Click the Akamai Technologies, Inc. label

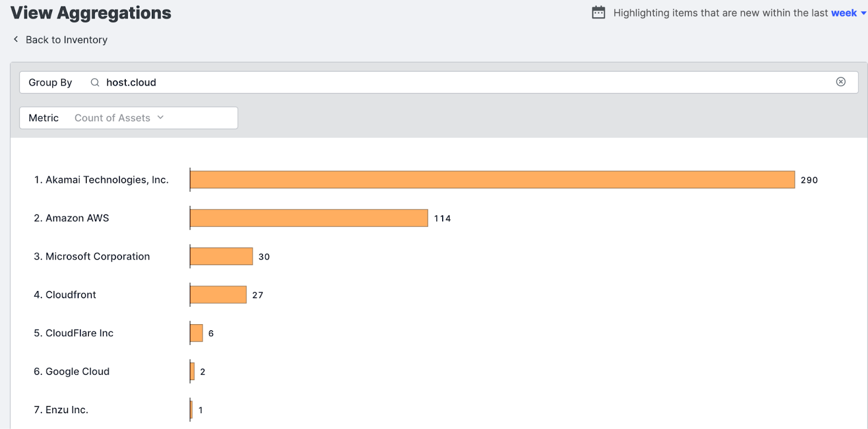(106, 180)
